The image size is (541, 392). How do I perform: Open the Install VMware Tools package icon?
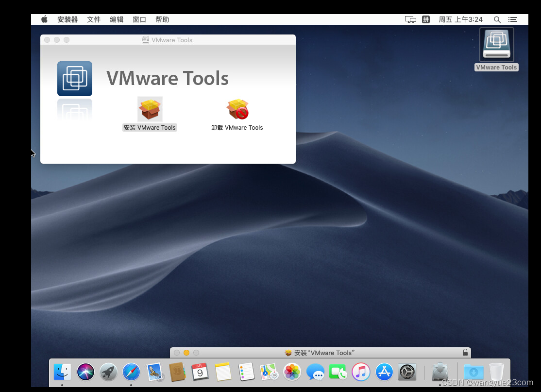150,109
